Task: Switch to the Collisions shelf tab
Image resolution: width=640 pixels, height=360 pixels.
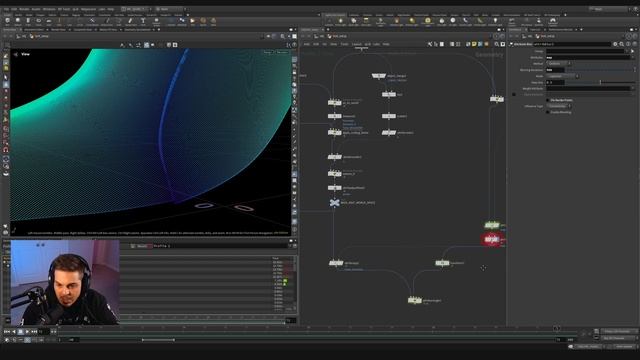Action: click(354, 15)
